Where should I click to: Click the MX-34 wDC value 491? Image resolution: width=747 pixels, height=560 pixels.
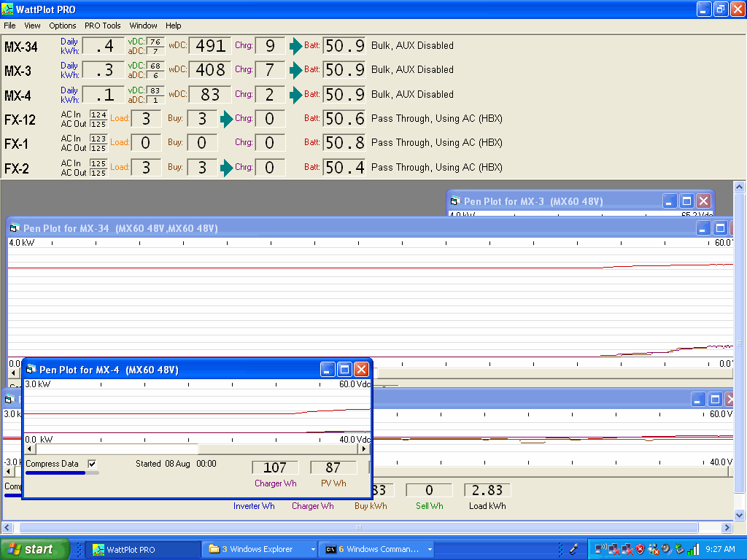210,46
